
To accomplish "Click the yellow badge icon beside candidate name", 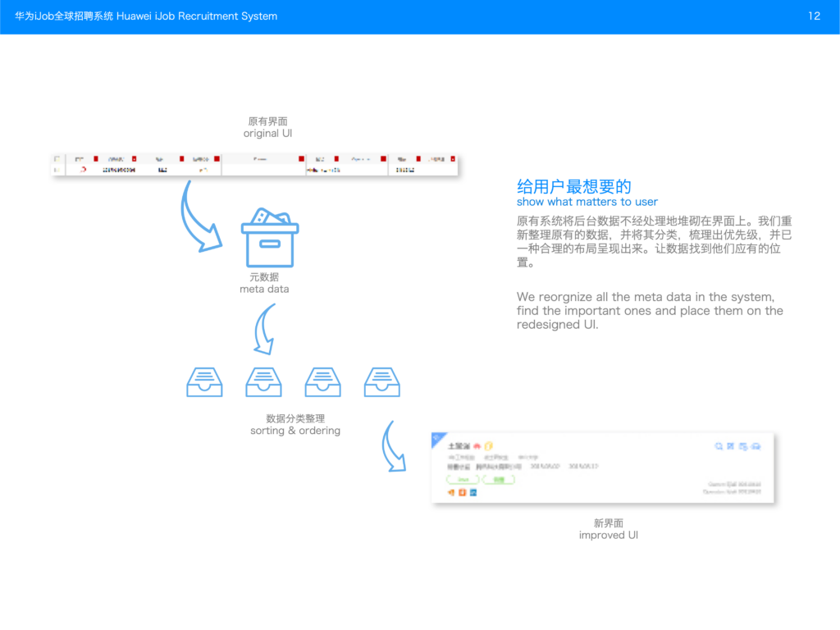I will point(488,446).
